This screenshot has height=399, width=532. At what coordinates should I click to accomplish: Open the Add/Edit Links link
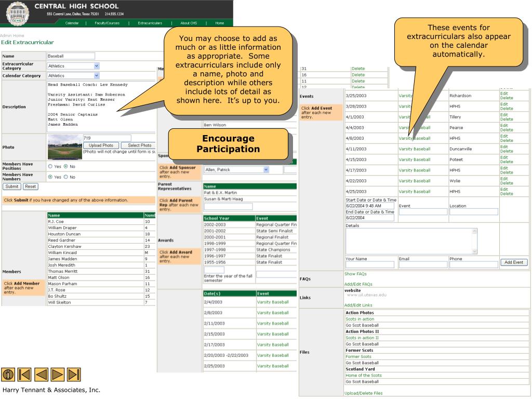[358, 305]
